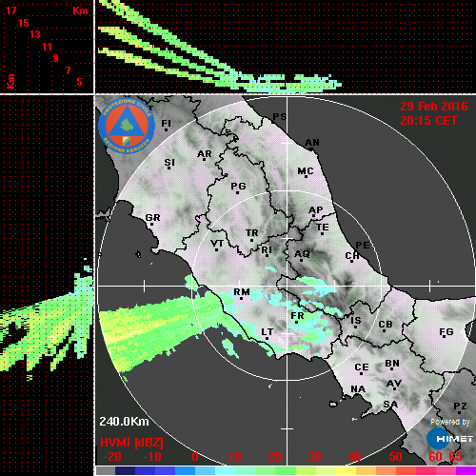The height and width of the screenshot is (476, 476).
Task: Click the '17' altitude scale label
Action: (10, 10)
